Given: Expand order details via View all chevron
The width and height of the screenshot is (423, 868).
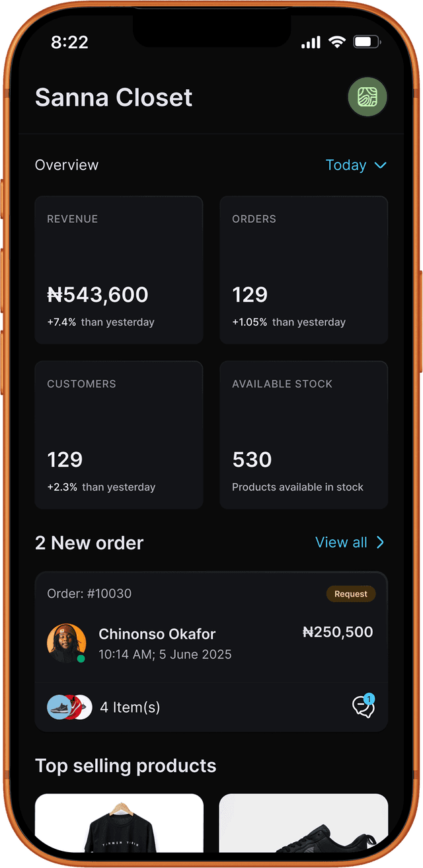Looking at the screenshot, I should pos(380,542).
